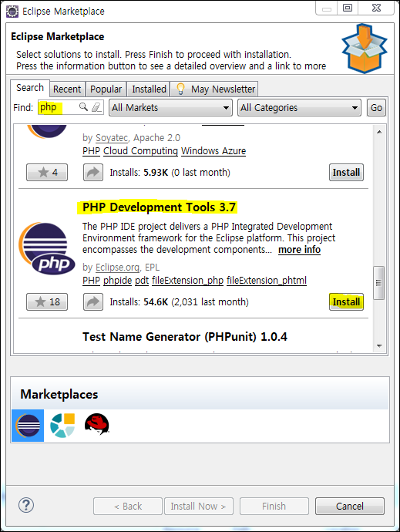Clear the Find field with eraser icon
The image size is (400, 532).
[x=96, y=107]
